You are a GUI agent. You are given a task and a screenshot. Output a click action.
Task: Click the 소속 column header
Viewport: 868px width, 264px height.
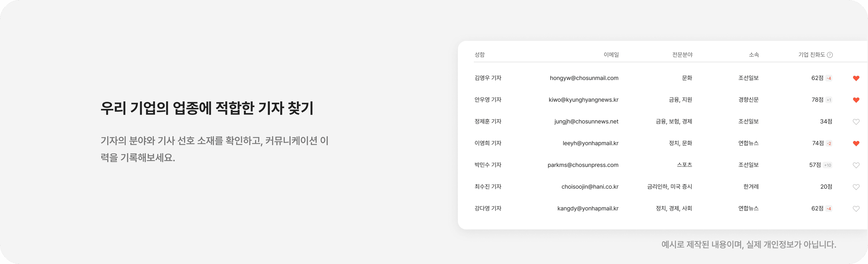point(754,55)
